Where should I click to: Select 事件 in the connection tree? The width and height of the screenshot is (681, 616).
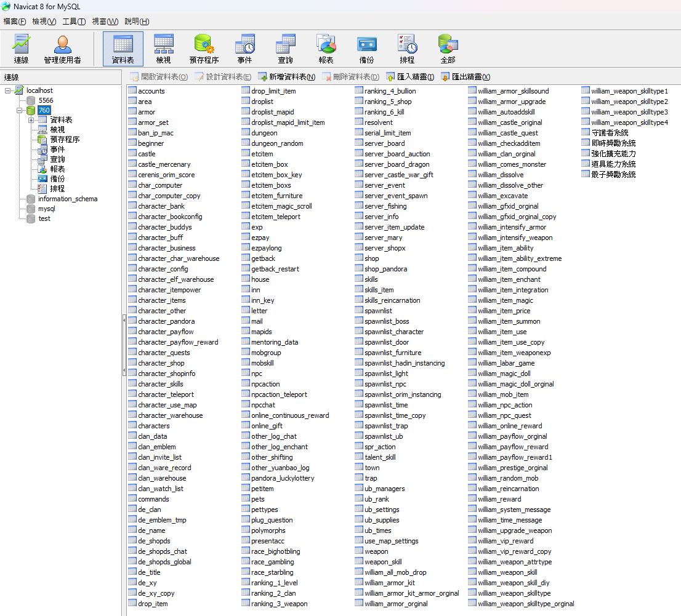click(x=57, y=150)
